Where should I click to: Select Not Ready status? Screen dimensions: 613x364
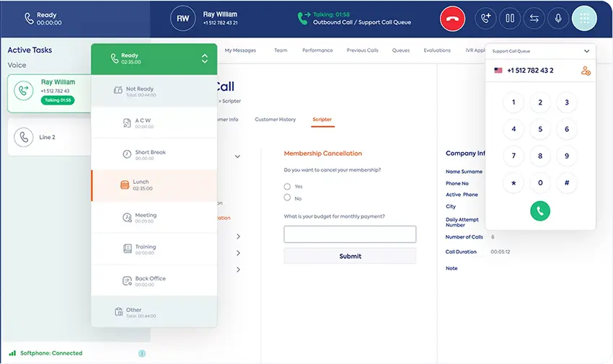(x=154, y=91)
